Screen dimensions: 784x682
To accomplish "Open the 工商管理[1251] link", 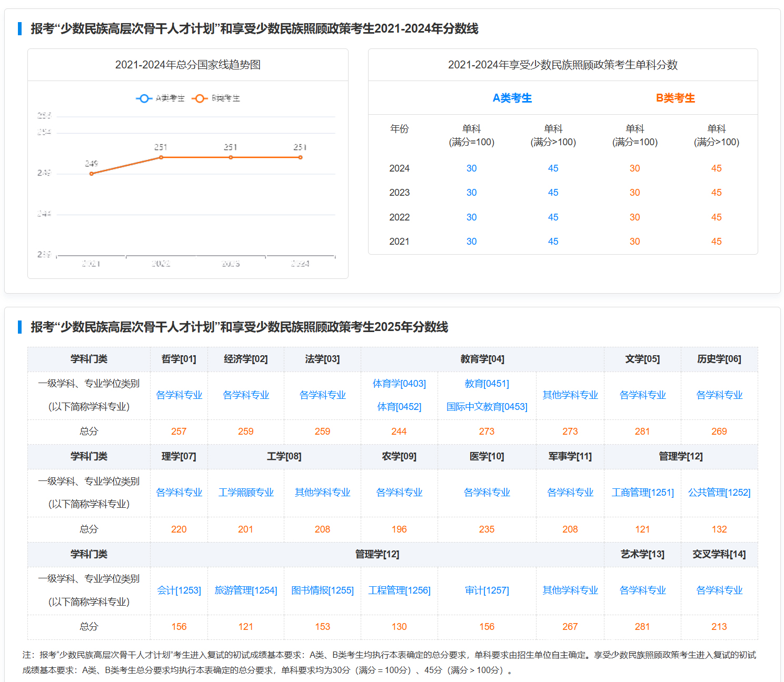I will pyautogui.click(x=642, y=492).
